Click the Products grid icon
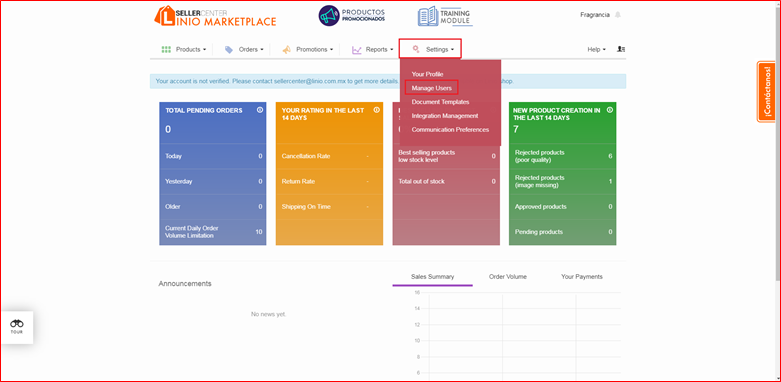Image resolution: width=781 pixels, height=382 pixels. pyautogui.click(x=166, y=49)
